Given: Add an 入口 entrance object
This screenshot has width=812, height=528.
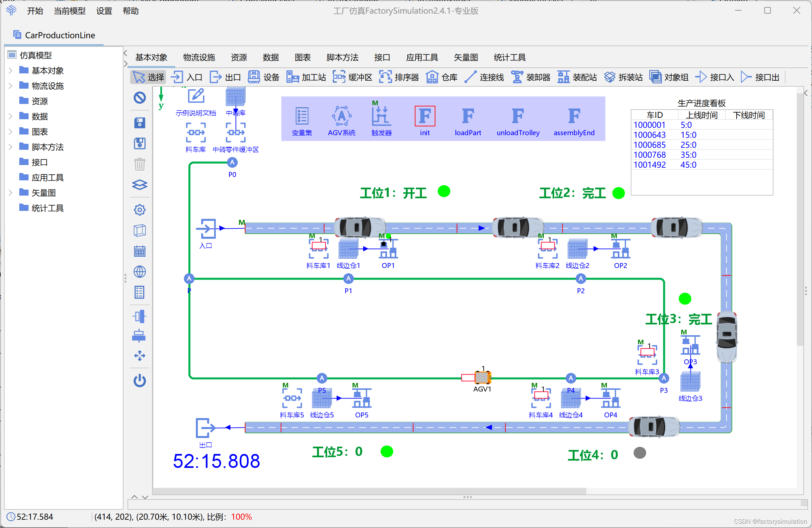Looking at the screenshot, I should (x=187, y=77).
